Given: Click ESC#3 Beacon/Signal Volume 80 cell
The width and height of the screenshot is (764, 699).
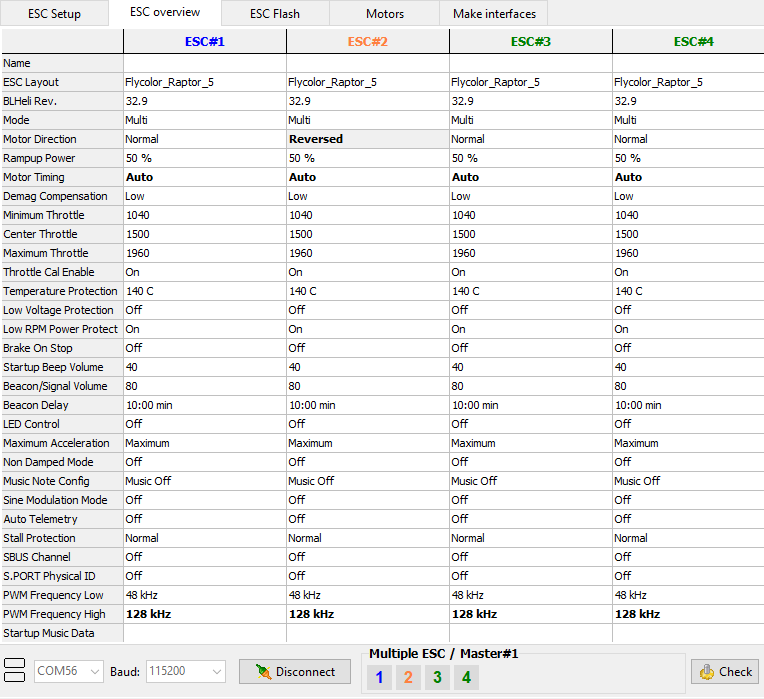Looking at the screenshot, I should [x=531, y=386].
